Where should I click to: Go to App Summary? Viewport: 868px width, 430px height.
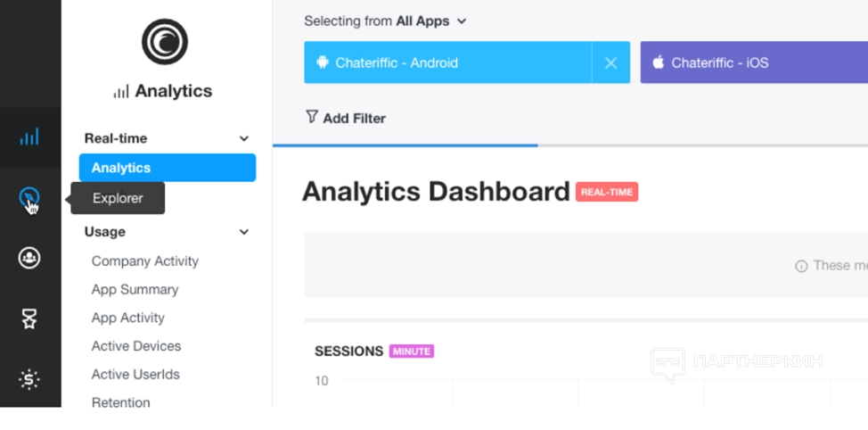click(x=135, y=290)
